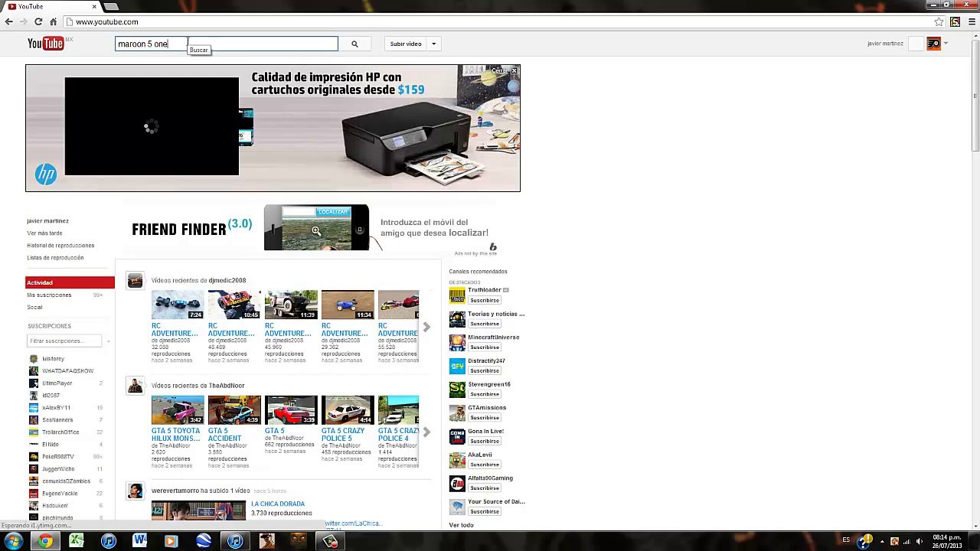Click the YouTube logo

pos(46,44)
